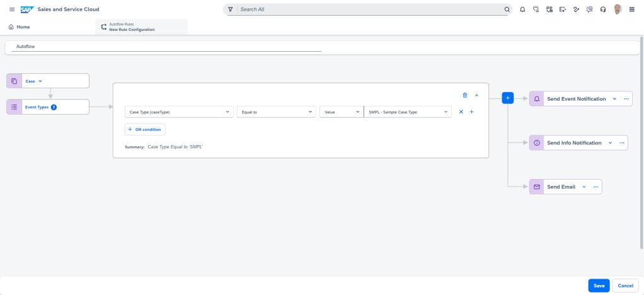Open the user profile avatar
The height and width of the screenshot is (295, 644).
[x=618, y=9]
